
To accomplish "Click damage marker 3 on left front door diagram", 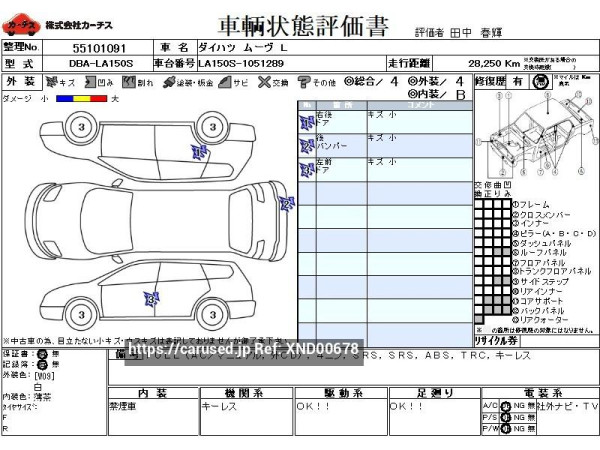I will point(151,299).
